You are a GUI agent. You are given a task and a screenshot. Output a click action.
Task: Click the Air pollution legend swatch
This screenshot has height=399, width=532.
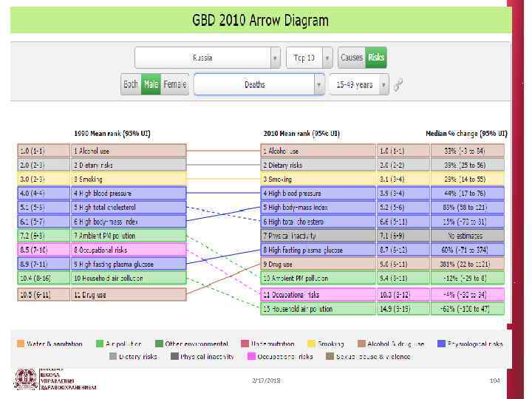tap(100, 344)
